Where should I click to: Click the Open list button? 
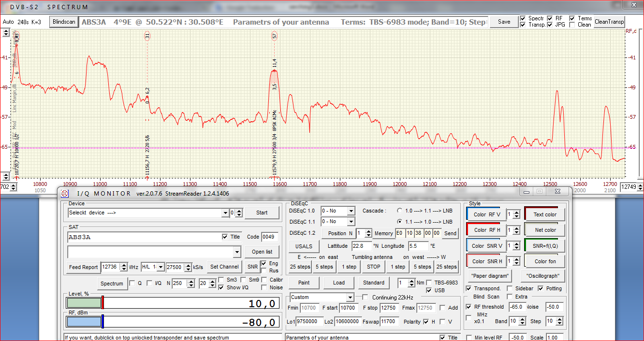(262, 252)
